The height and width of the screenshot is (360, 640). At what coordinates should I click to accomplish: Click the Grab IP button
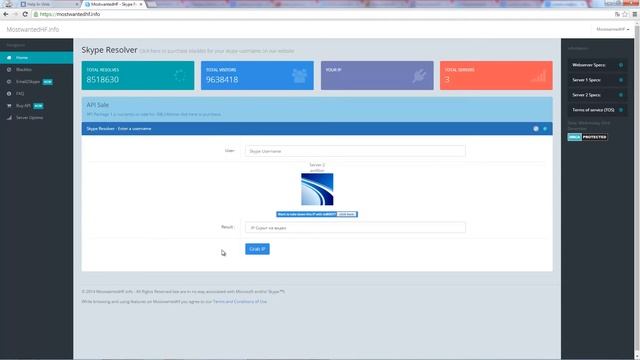[x=257, y=249]
